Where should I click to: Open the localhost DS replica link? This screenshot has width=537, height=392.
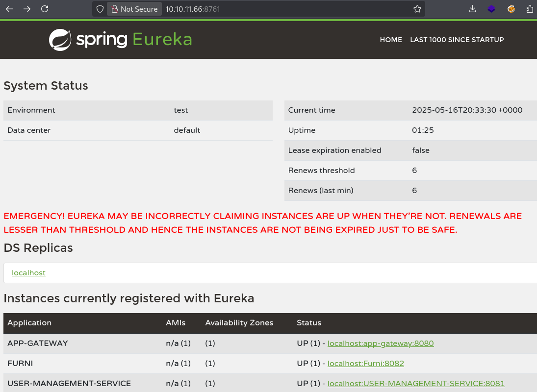click(x=28, y=273)
